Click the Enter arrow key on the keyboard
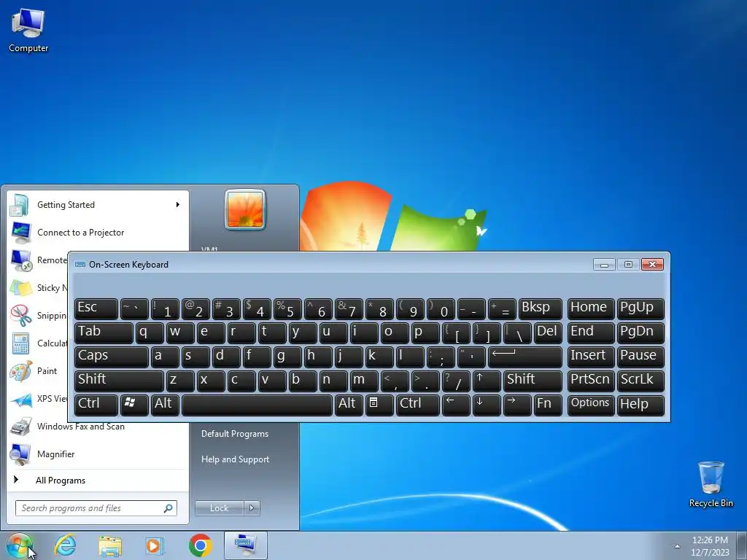Screen dimensions: 747x560 coord(525,357)
